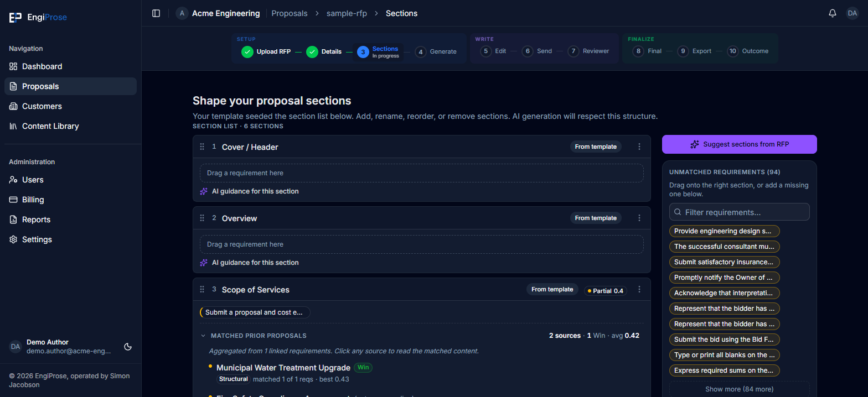Toggle dark mode moon icon

[128, 347]
